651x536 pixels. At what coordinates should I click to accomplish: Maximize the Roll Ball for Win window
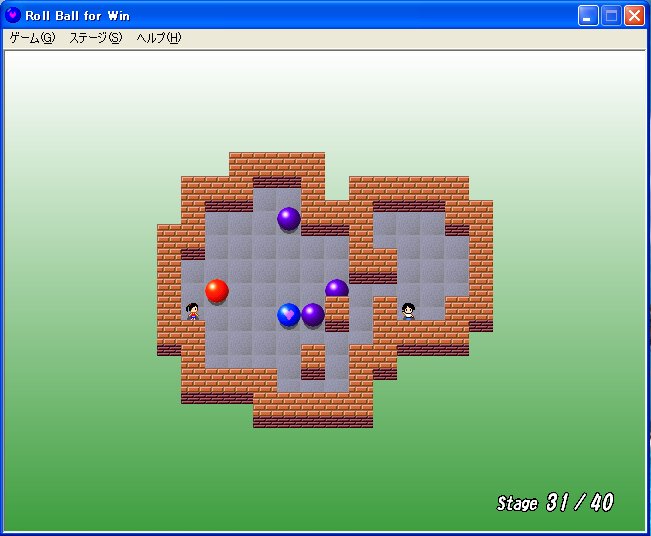pyautogui.click(x=610, y=15)
